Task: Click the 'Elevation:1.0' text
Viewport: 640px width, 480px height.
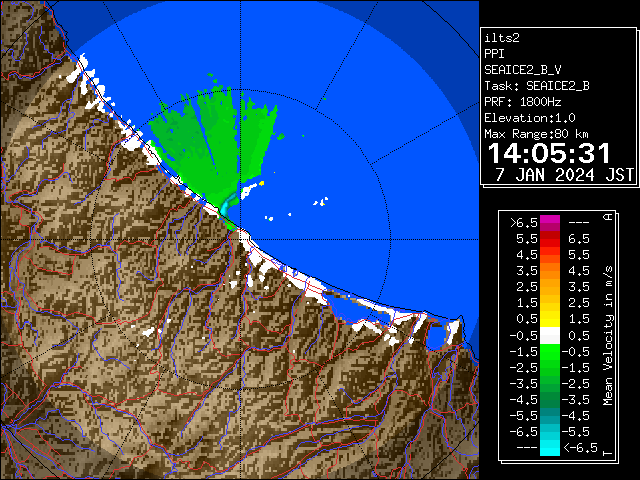Action: 530,118
